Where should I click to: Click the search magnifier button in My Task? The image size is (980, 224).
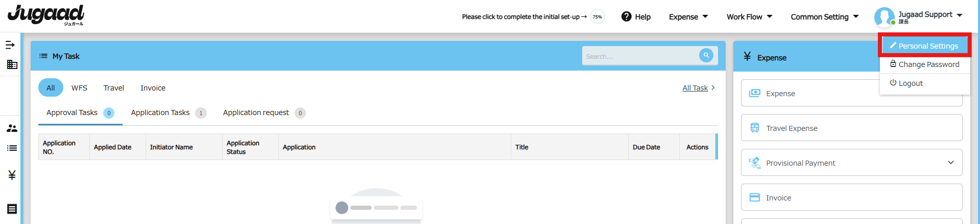(x=706, y=55)
